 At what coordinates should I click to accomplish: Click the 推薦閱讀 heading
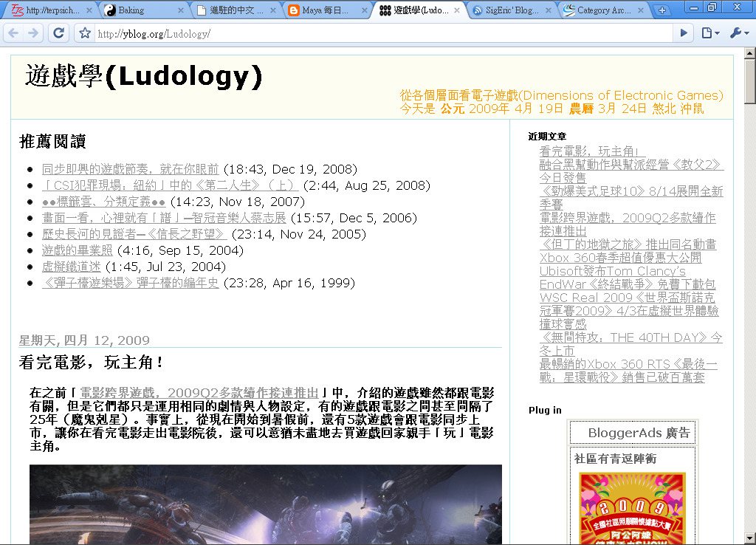(x=52, y=141)
